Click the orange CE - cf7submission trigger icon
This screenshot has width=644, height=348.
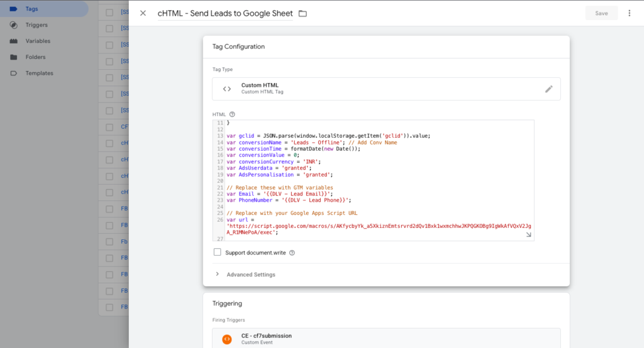tap(227, 339)
